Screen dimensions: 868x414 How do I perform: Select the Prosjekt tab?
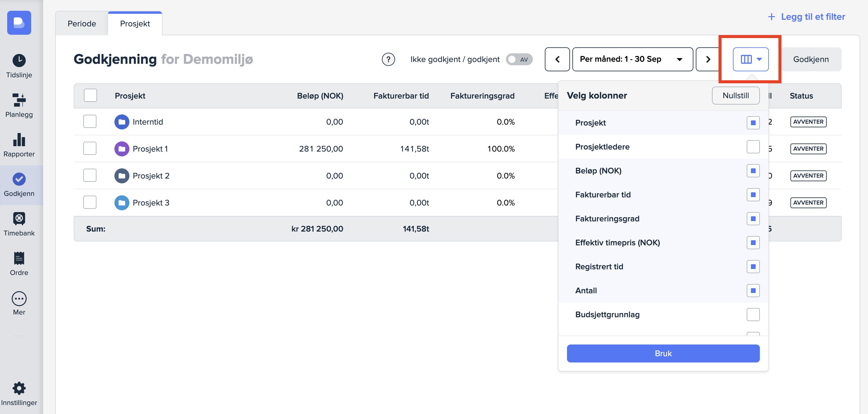click(135, 24)
